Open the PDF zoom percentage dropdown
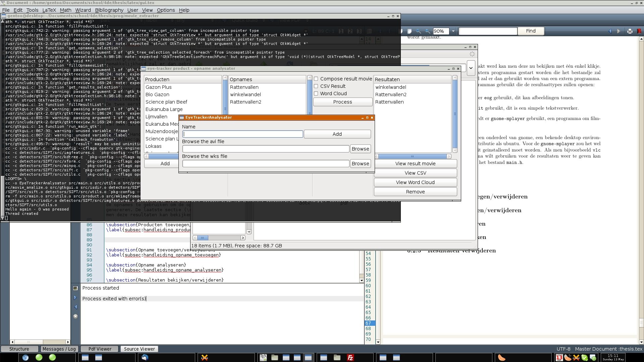This screenshot has width=644, height=362. click(x=453, y=31)
